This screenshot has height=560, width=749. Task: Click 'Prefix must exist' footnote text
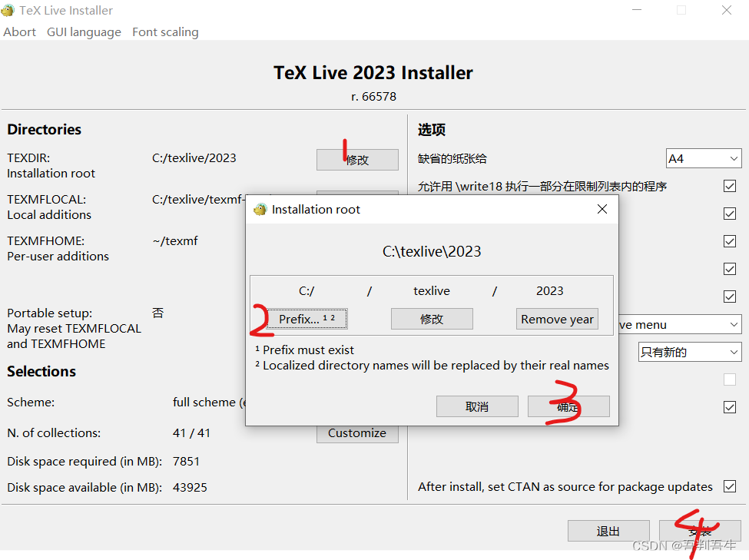pyautogui.click(x=308, y=350)
